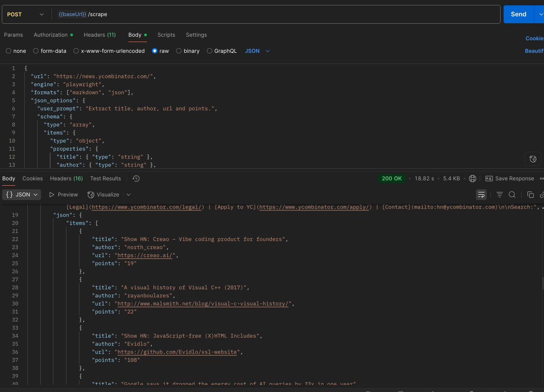
Task: Open the request Settings tab
Action: pyautogui.click(x=196, y=35)
